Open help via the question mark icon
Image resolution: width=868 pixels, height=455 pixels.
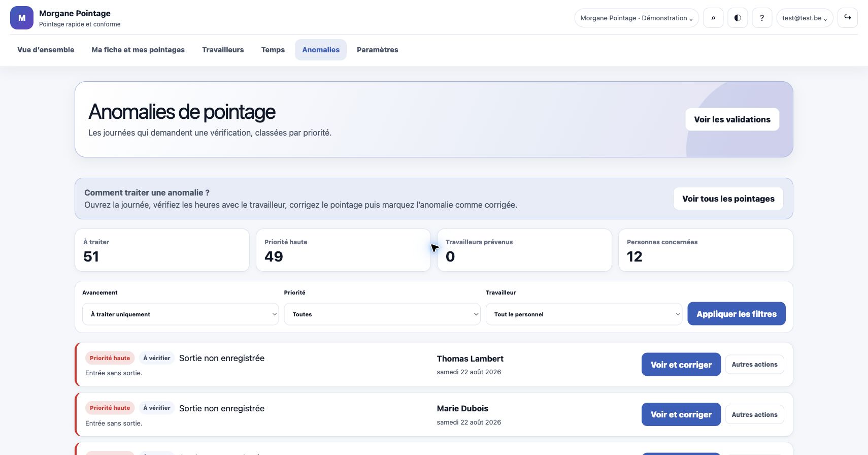point(762,18)
